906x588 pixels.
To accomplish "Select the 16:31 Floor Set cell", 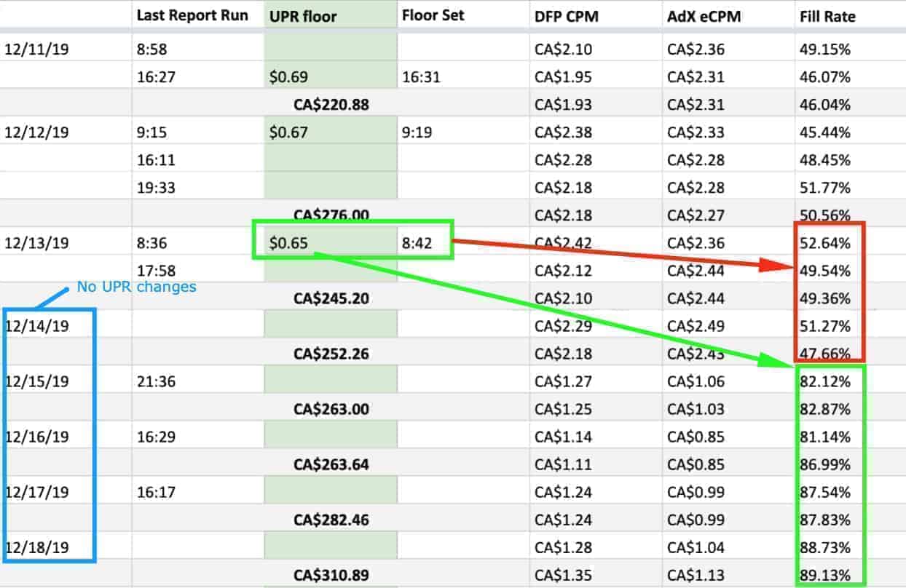I will click(420, 77).
